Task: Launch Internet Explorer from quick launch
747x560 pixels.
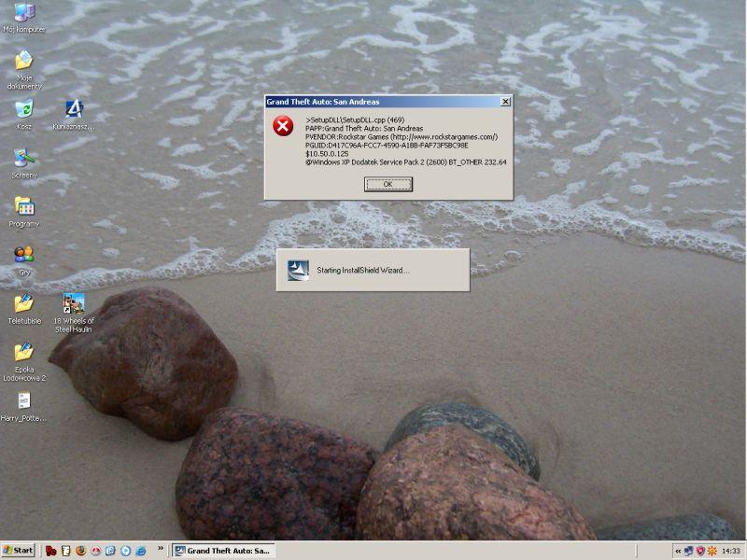Action: click(x=141, y=551)
